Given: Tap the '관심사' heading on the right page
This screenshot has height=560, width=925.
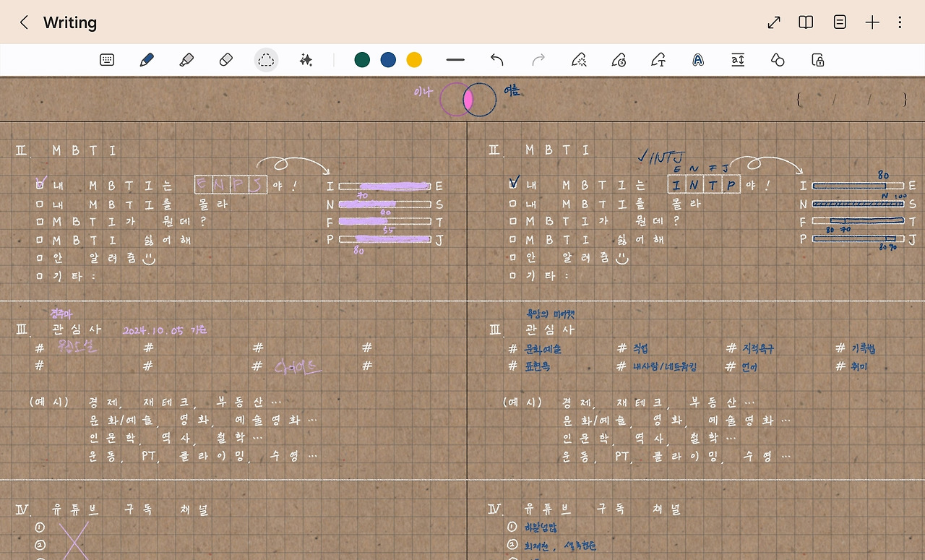Looking at the screenshot, I should [x=549, y=329].
